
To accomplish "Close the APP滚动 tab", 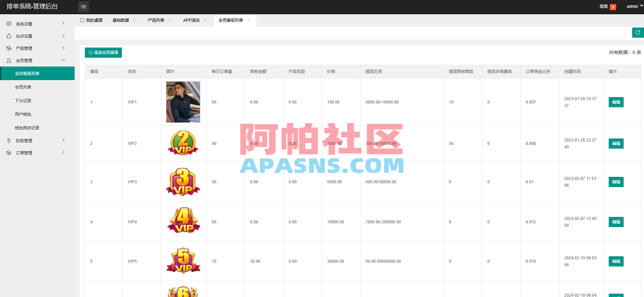I will pos(205,20).
